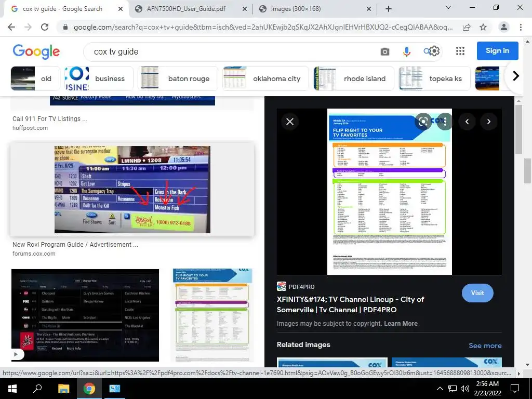
Task: Click the Google logo
Action: [36, 51]
